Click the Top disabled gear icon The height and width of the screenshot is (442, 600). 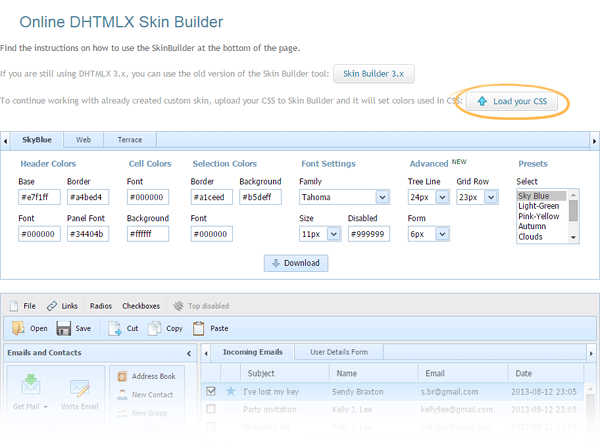178,306
